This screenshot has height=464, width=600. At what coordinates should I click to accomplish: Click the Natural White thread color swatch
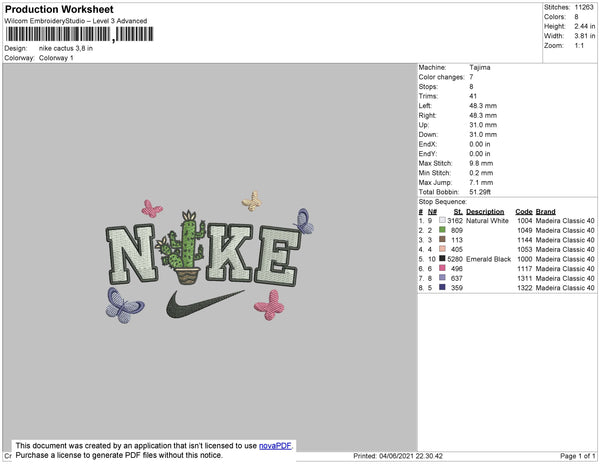point(442,220)
